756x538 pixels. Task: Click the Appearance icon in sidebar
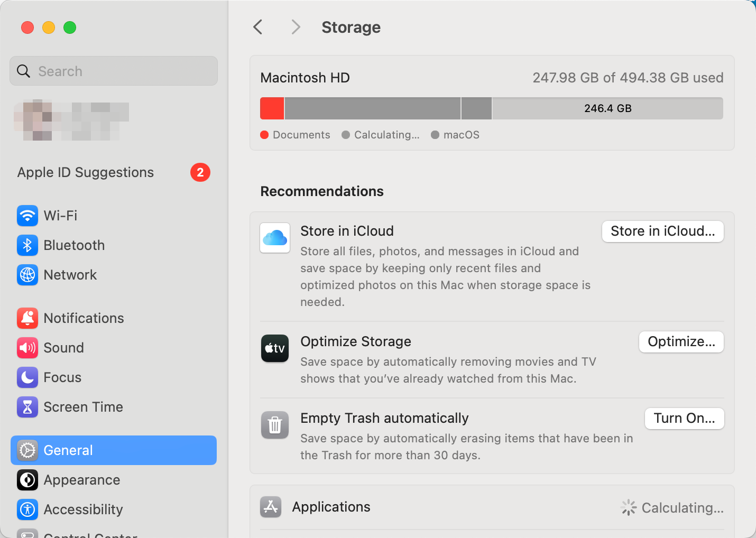(x=27, y=480)
